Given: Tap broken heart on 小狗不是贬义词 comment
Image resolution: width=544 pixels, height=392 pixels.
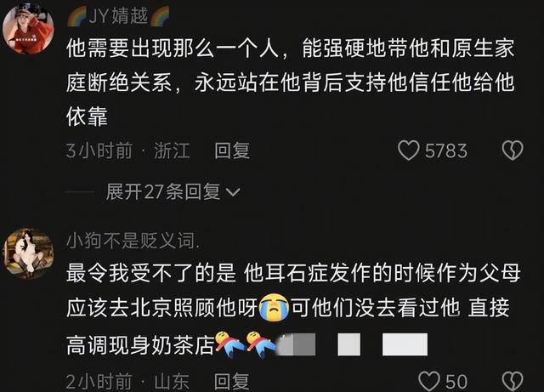Looking at the screenshot, I should pyautogui.click(x=513, y=381).
